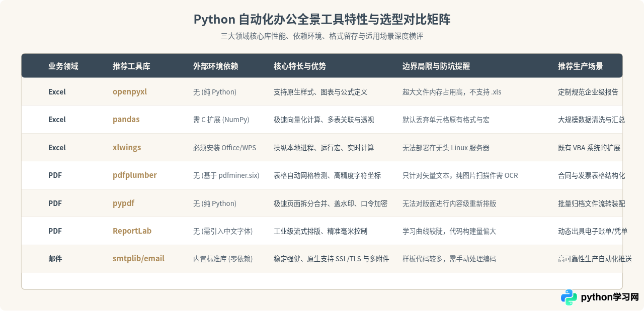Click 'PDF' in the pdfplumber row
Viewport: 644px width, 311px height.
pyautogui.click(x=55, y=175)
